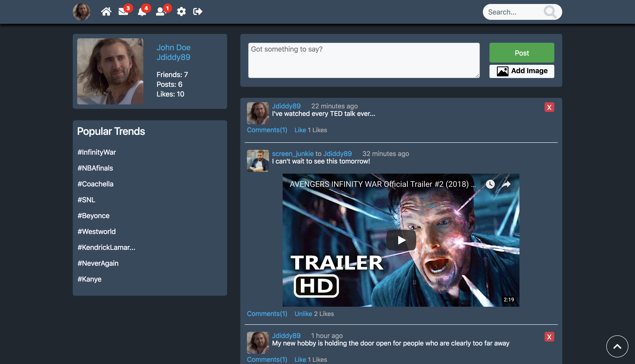Click share arrow on trailer video
This screenshot has width=635, height=364.
[x=506, y=184]
